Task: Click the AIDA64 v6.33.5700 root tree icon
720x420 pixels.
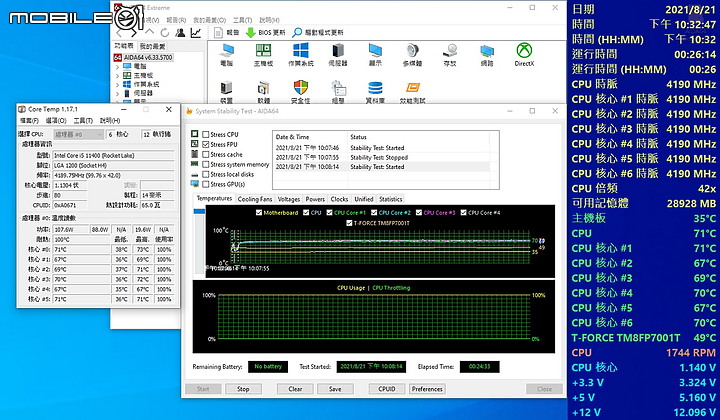Action: 117,57
